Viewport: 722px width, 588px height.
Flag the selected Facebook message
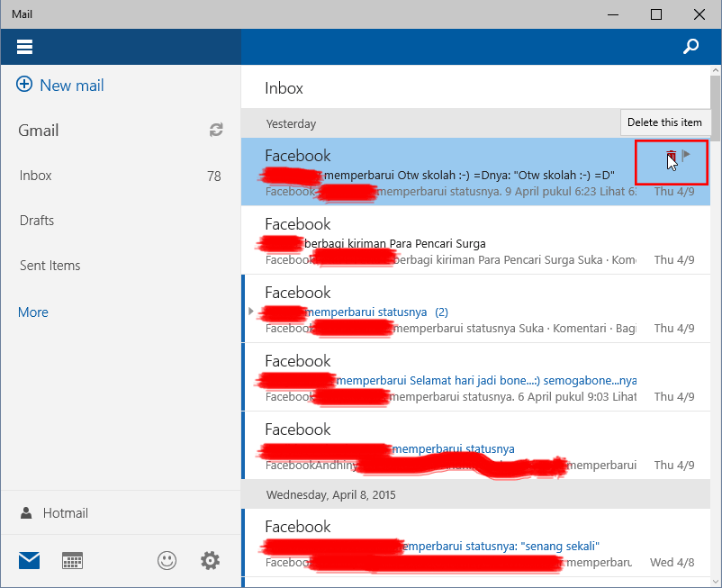tap(686, 155)
